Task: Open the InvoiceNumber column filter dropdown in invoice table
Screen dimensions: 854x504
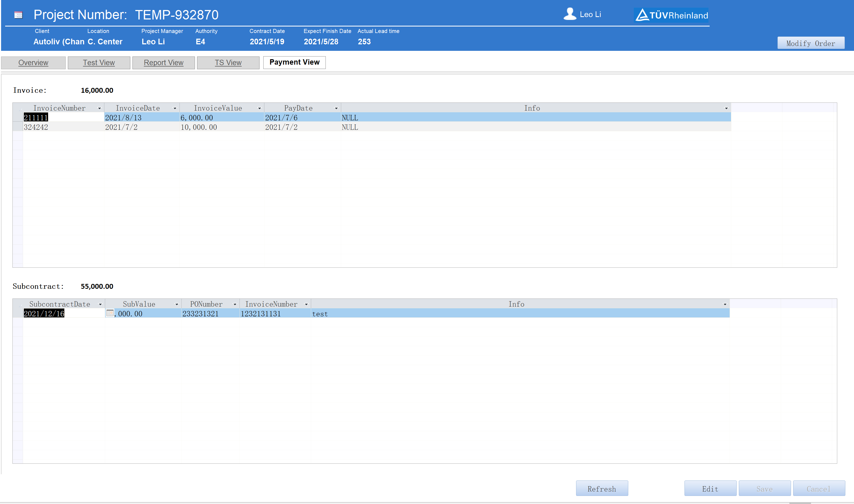Action: point(99,108)
